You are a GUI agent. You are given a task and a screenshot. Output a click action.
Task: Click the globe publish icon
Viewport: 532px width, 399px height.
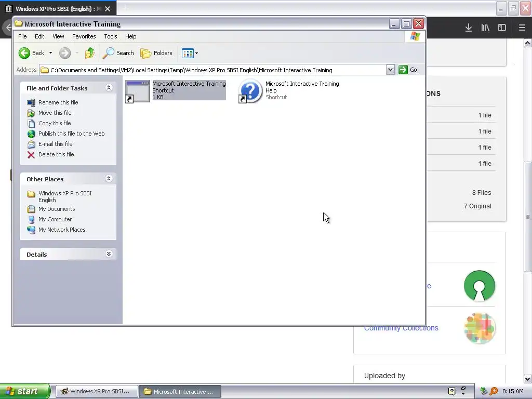point(31,134)
